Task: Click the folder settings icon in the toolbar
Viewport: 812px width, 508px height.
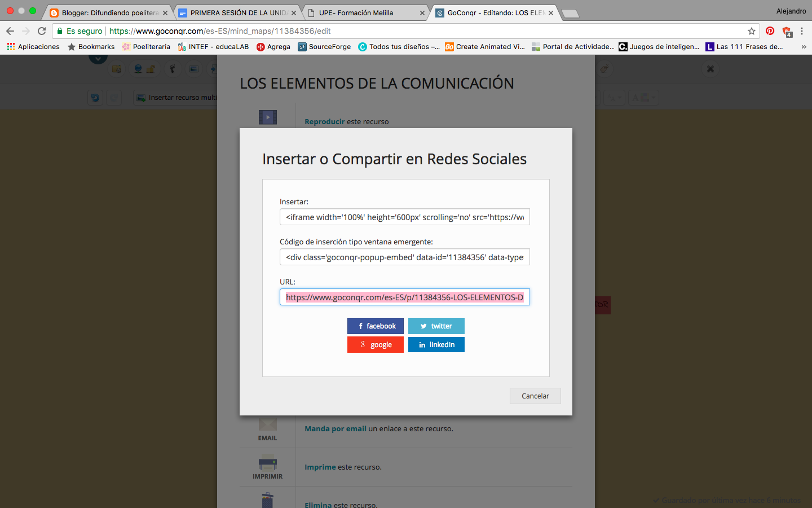Action: tap(117, 69)
